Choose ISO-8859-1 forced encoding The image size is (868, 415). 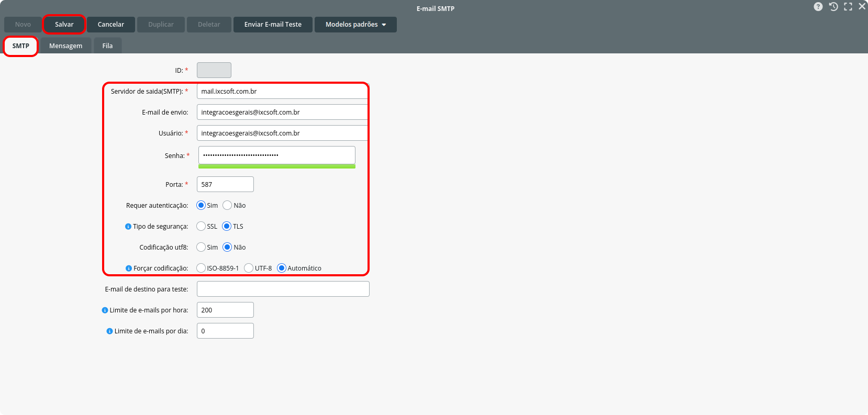coord(201,268)
